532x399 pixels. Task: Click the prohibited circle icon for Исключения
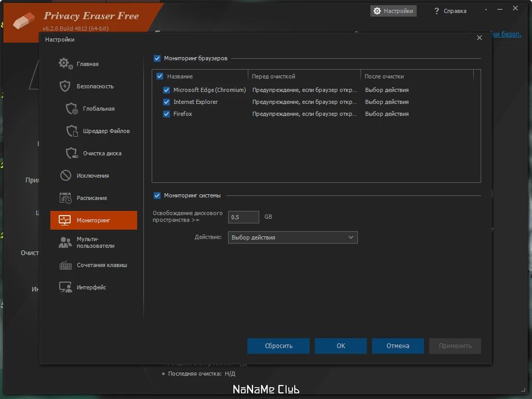[65, 176]
